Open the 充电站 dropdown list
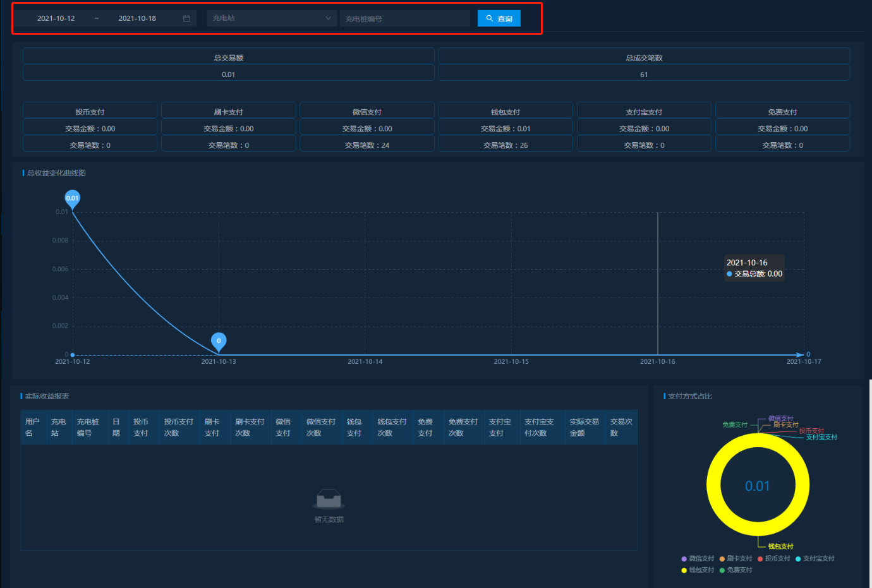 (x=272, y=18)
